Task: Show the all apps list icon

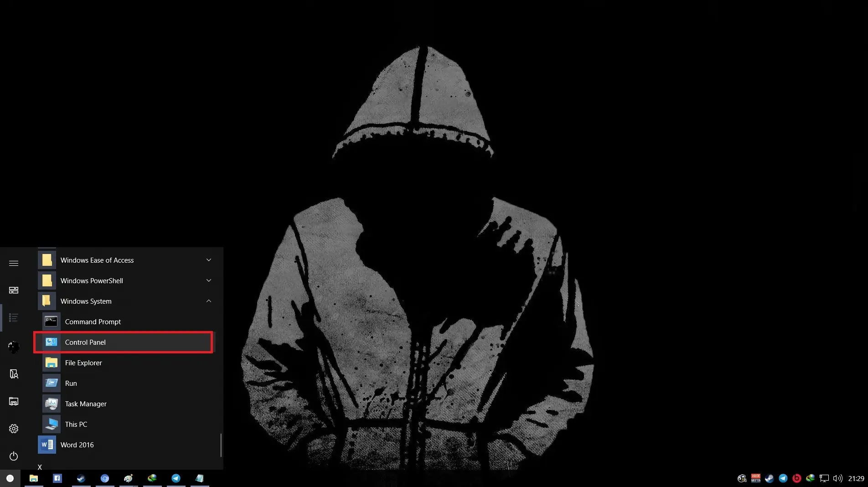Action: 14,317
